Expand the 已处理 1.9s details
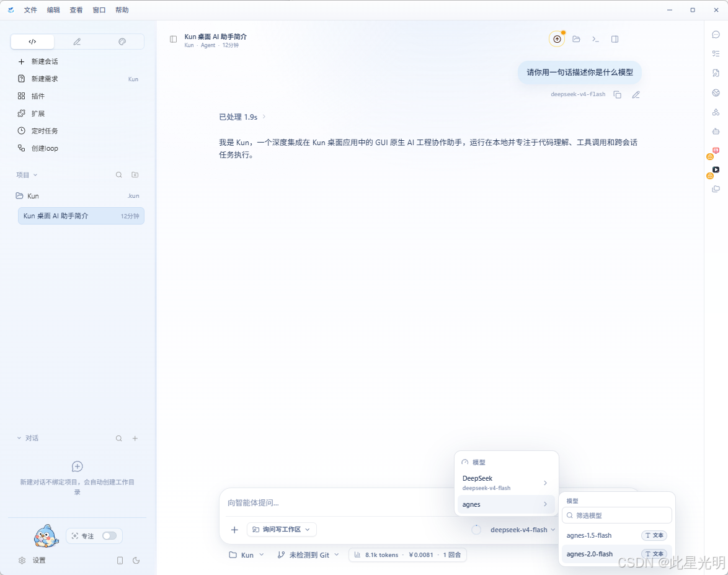 (x=242, y=117)
